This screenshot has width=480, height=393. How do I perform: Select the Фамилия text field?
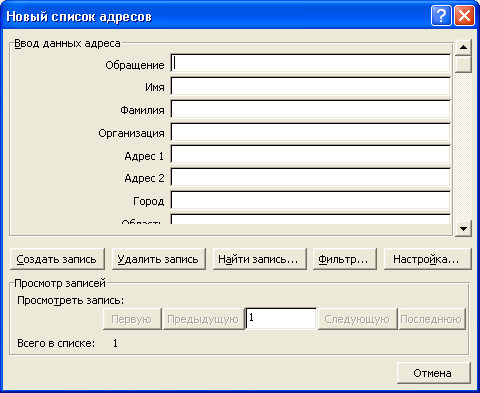pos(310,109)
